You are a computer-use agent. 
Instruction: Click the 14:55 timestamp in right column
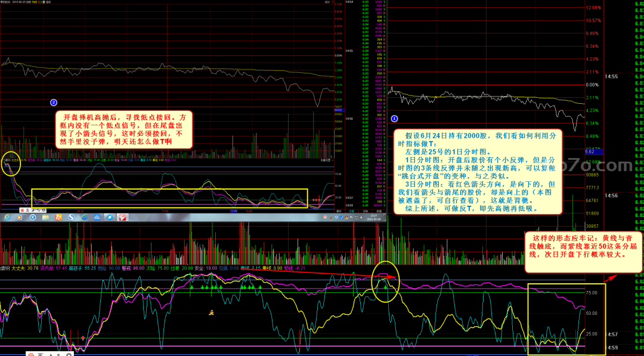coord(611,76)
